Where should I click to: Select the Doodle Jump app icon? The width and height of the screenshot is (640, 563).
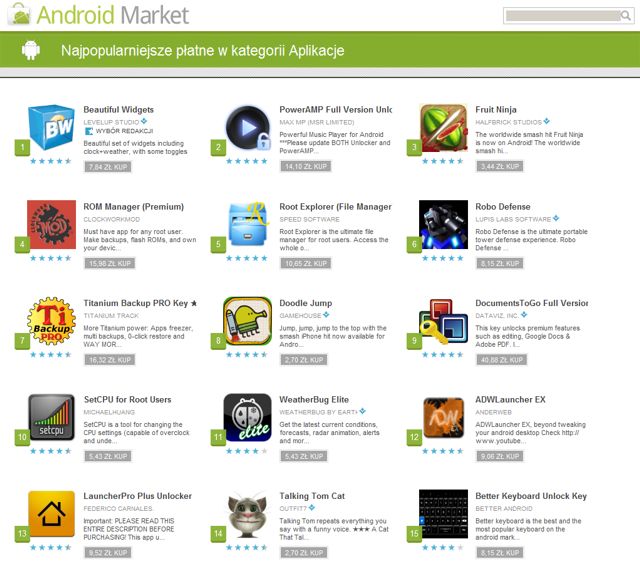point(247,321)
